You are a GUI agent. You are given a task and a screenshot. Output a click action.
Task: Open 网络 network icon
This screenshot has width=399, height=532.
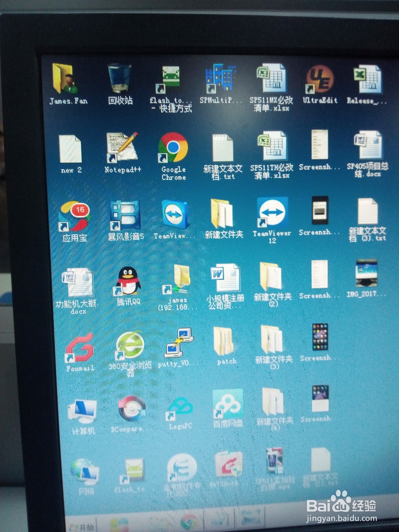[85, 477]
